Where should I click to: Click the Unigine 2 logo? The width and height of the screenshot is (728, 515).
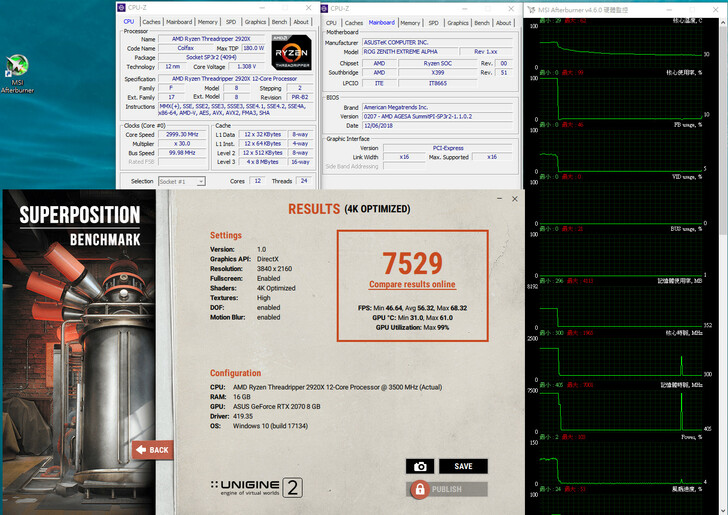(256, 488)
